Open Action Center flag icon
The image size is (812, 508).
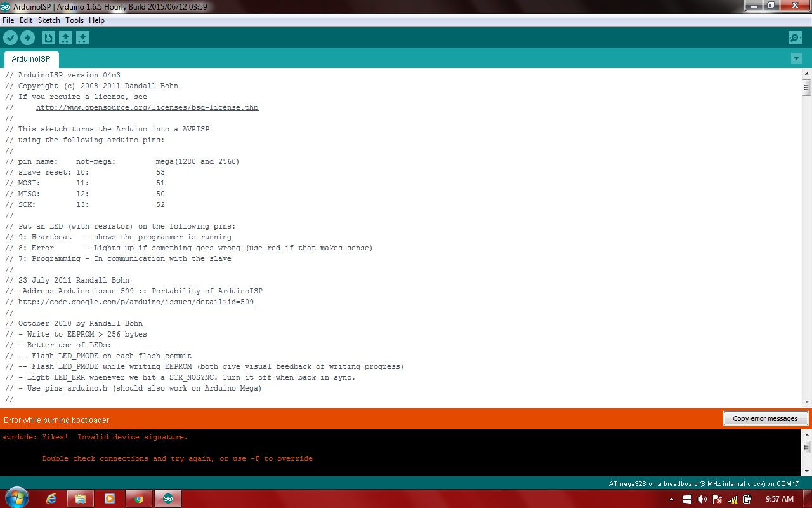[x=717, y=499]
